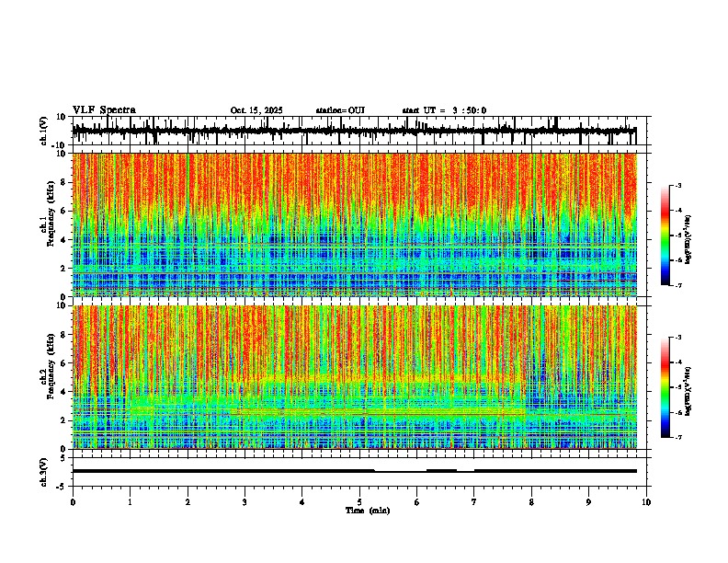Viewport: 728px width, 563px height.
Task: Click the ch.2 spectrogram panel
Action: click(355, 377)
